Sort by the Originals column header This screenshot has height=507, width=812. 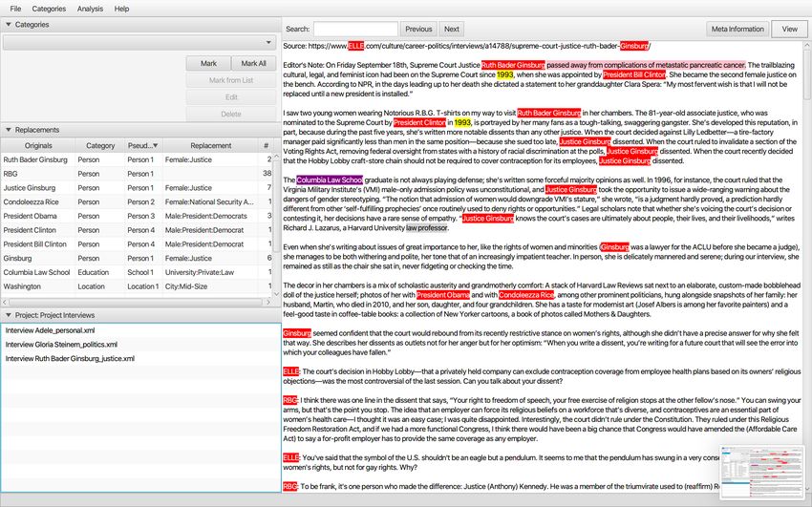38,145
